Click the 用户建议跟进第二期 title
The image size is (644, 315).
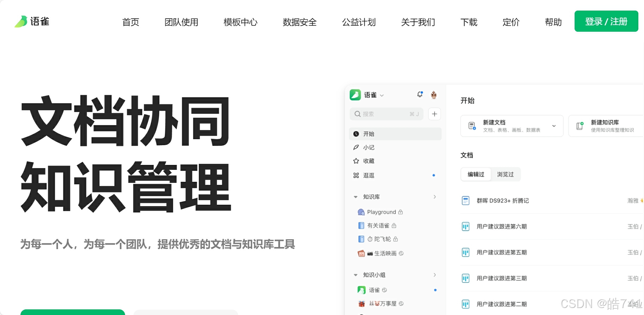(502, 304)
